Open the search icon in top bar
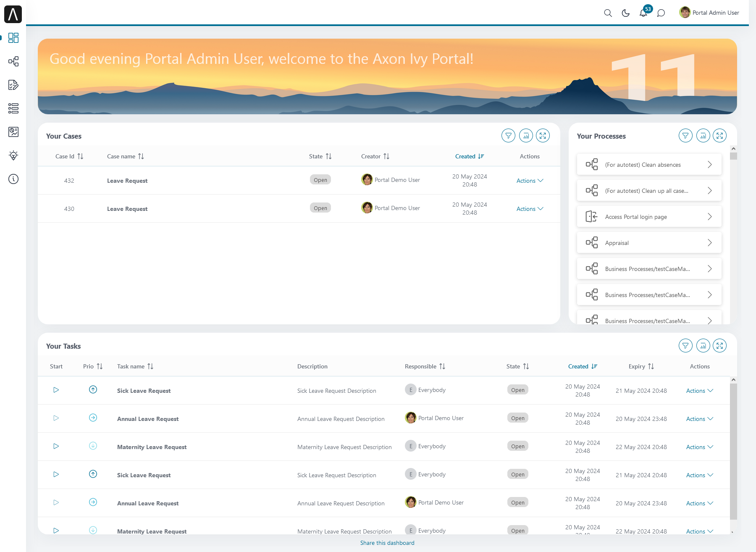Image resolution: width=756 pixels, height=552 pixels. pyautogui.click(x=608, y=13)
